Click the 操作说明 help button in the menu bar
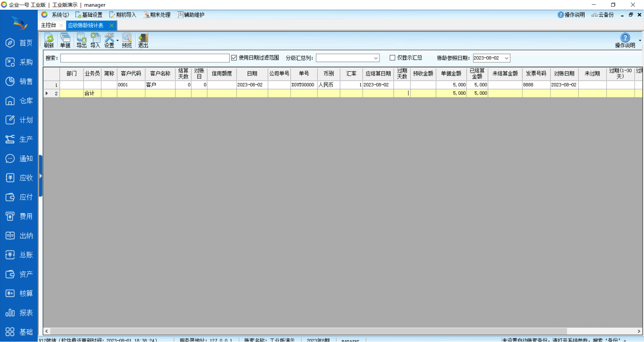This screenshot has width=644, height=342. click(x=571, y=15)
